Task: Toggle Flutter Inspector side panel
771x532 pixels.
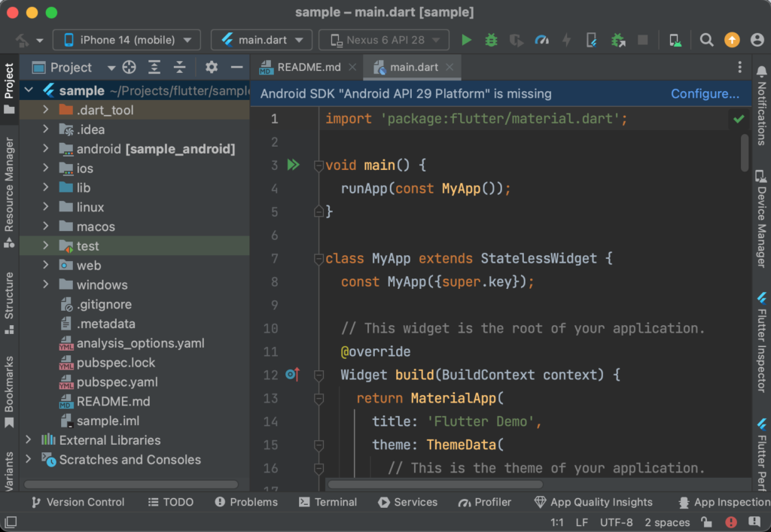Action: click(762, 342)
